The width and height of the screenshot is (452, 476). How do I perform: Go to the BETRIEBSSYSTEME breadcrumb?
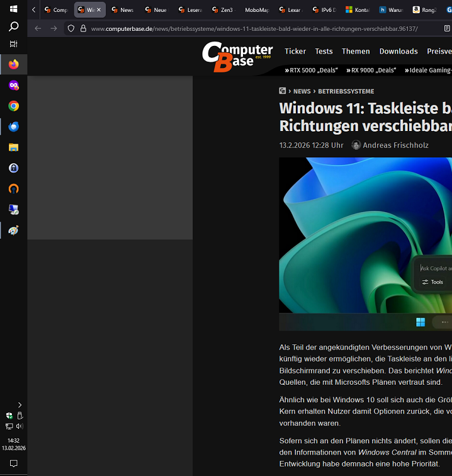pos(346,91)
